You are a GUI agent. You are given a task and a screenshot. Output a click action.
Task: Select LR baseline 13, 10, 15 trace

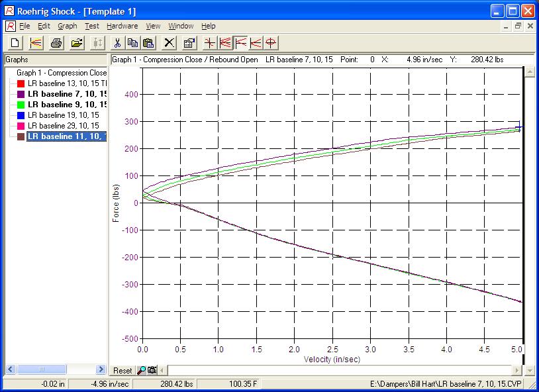[x=67, y=83]
